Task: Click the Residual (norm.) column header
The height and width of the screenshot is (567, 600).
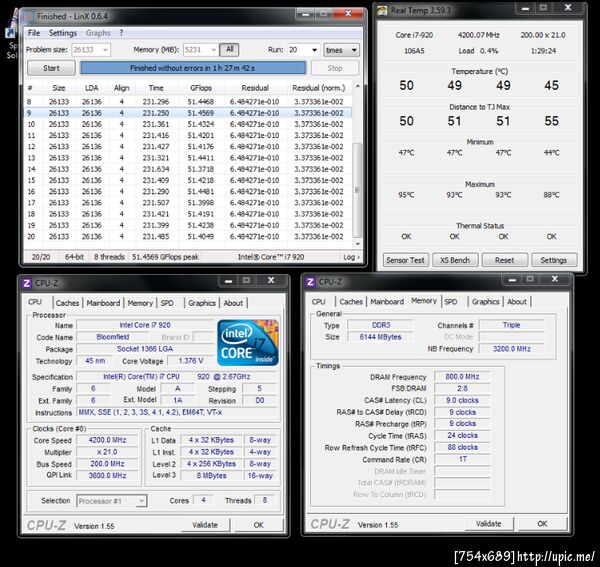Action: (x=318, y=88)
